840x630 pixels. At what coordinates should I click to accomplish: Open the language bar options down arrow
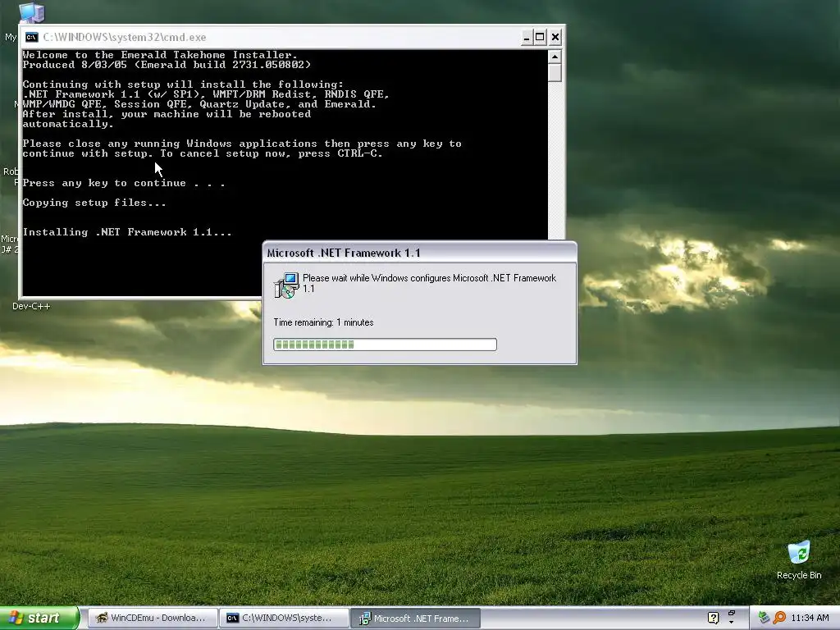[732, 623]
